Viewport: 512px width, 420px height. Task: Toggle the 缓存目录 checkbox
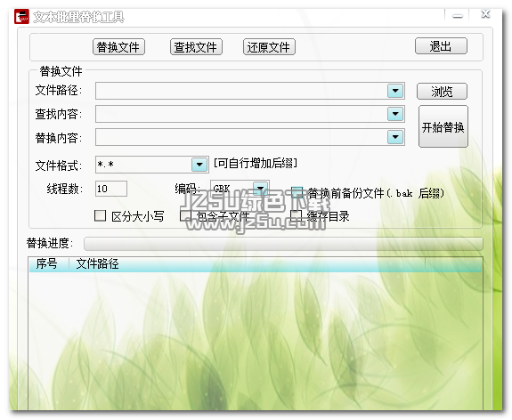(x=297, y=214)
